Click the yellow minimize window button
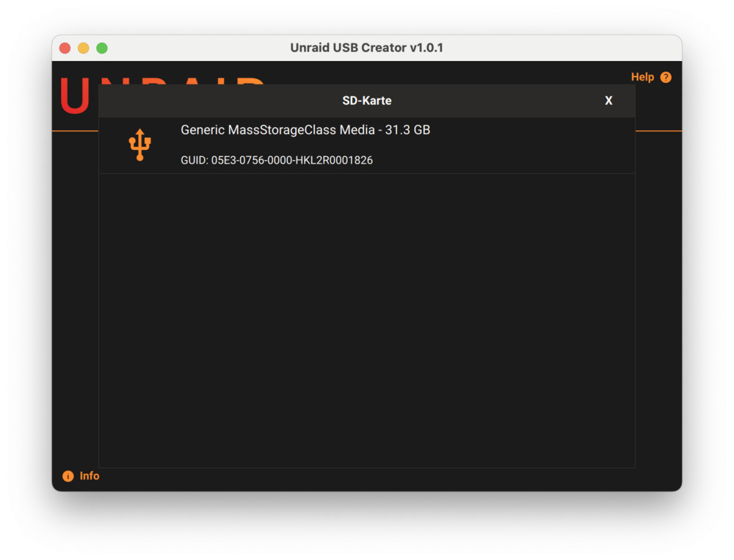The height and width of the screenshot is (560, 734). coord(84,48)
